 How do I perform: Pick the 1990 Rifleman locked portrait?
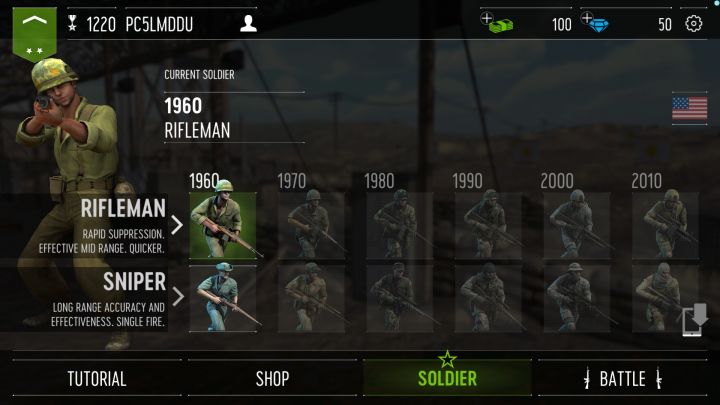pyautogui.click(x=488, y=225)
